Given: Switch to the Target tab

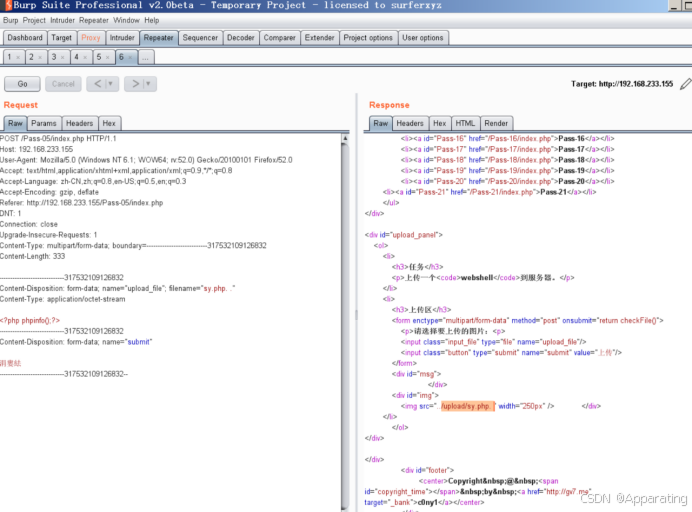Looking at the screenshot, I should point(61,38).
